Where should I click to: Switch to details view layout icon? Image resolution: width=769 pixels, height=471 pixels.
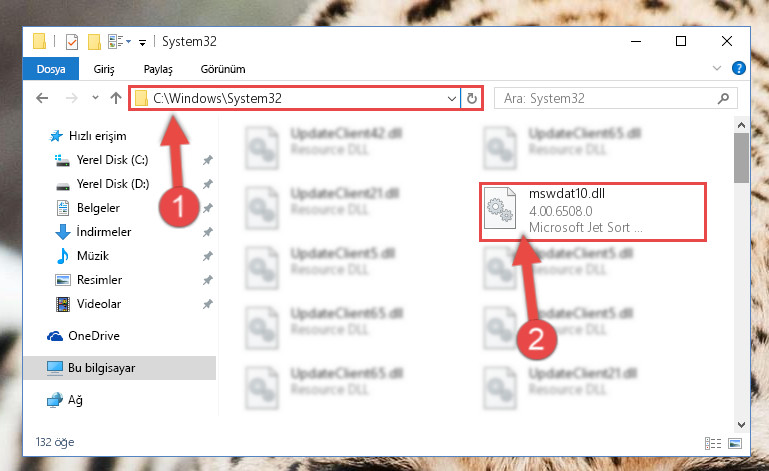713,444
